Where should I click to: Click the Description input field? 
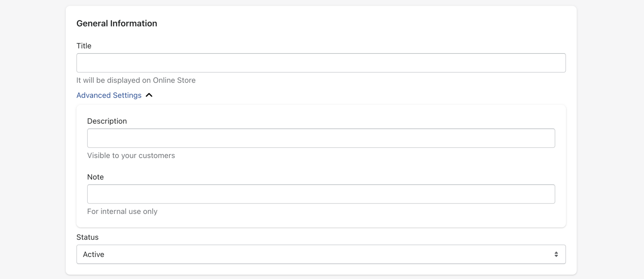(x=321, y=138)
